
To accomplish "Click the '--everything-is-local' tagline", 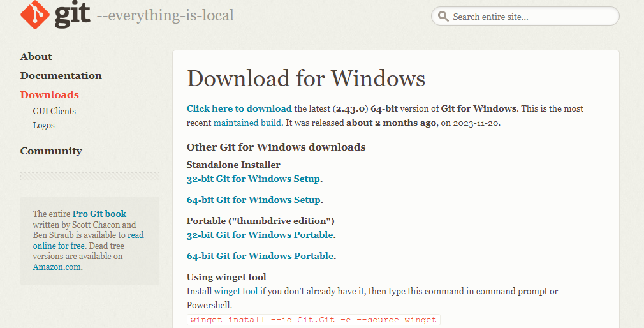I will tap(165, 15).
